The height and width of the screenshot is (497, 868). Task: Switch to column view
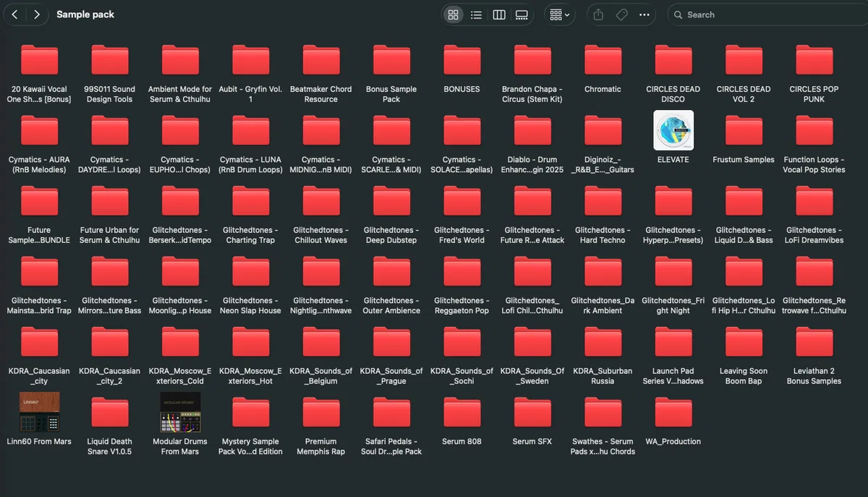tap(499, 14)
